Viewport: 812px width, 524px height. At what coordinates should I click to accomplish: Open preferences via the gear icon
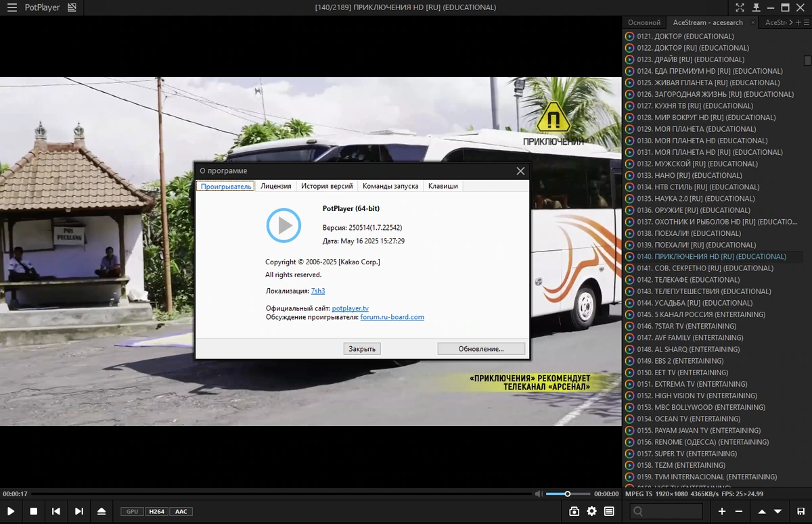(592, 512)
